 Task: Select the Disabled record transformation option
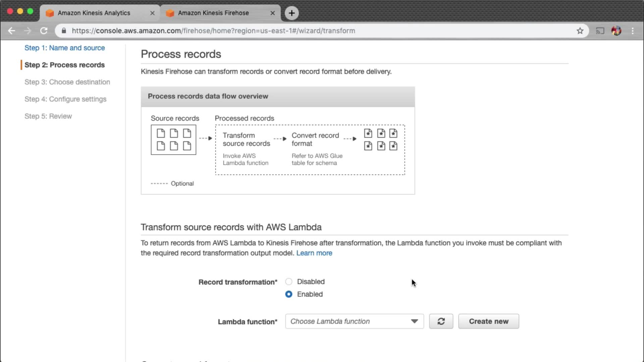tap(288, 282)
